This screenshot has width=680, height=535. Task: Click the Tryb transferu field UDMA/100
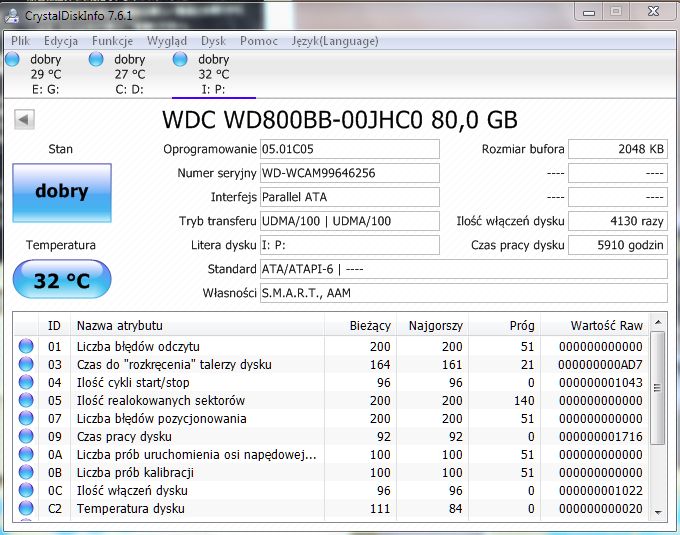(x=350, y=221)
